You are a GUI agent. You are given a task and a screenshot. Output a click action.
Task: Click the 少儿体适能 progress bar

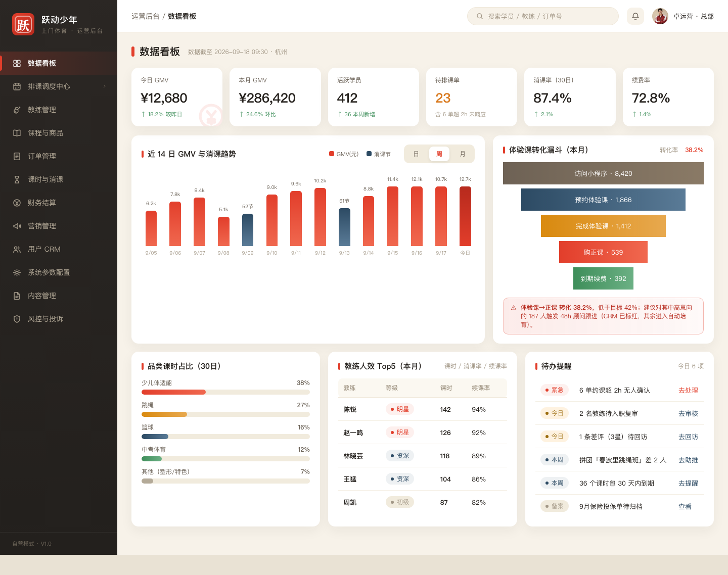[225, 392]
